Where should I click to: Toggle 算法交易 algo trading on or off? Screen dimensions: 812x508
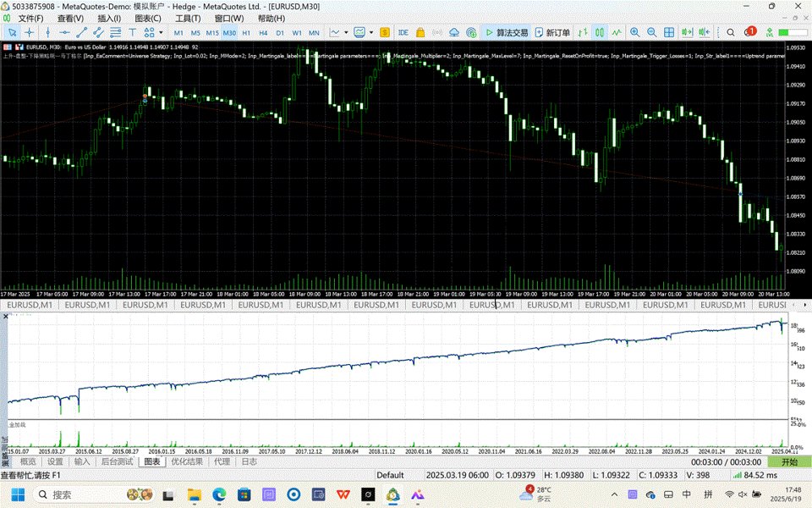point(506,32)
